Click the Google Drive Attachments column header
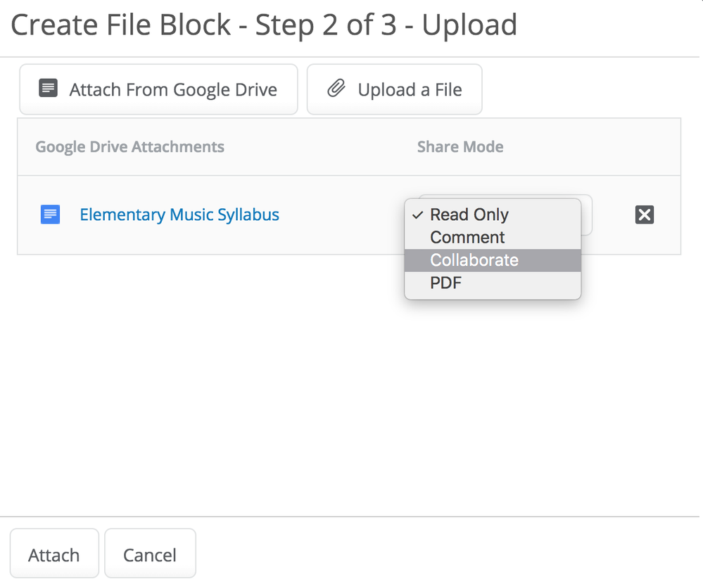This screenshot has width=703, height=588. click(x=129, y=147)
